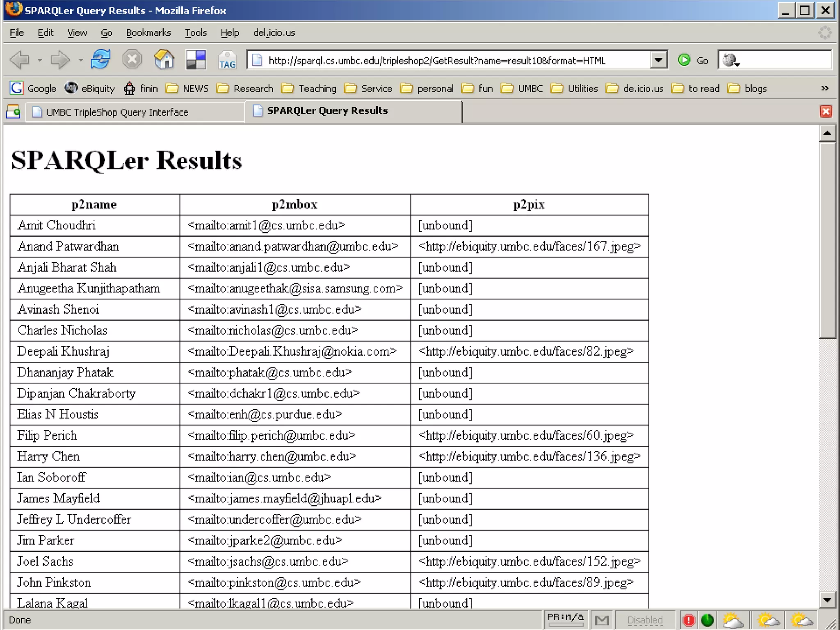
Task: Click the scrollbar down arrow
Action: (x=827, y=600)
